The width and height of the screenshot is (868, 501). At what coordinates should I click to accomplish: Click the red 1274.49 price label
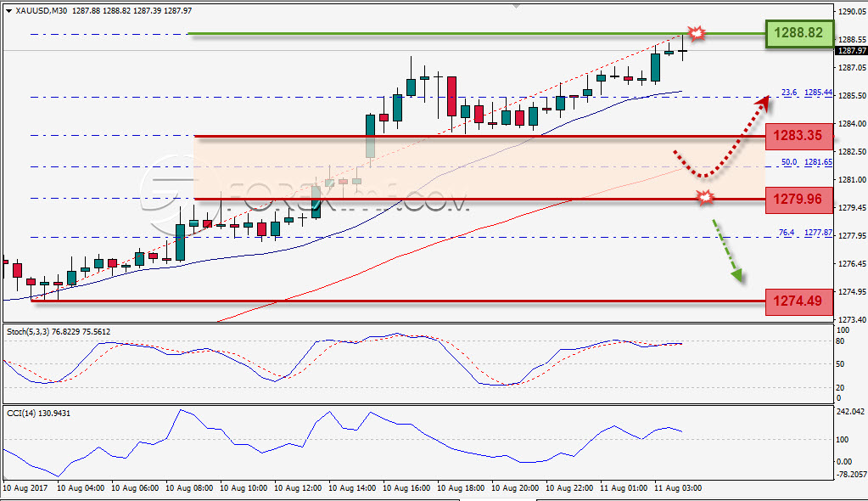[x=798, y=302]
